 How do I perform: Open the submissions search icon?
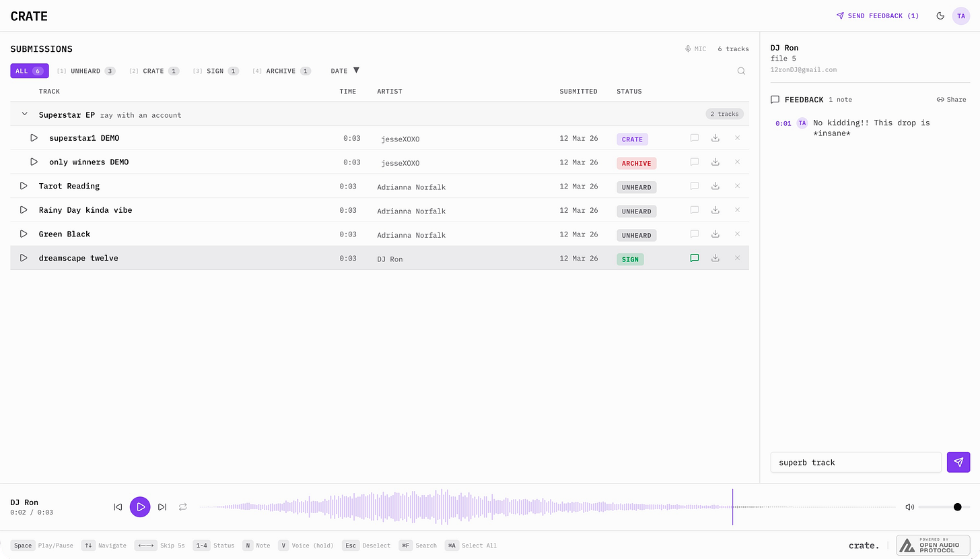[741, 71]
